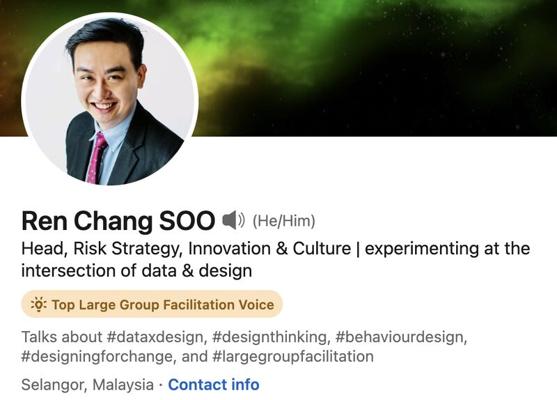Click the (He/Him) pronouns label
This screenshot has width=557, height=400.
tap(284, 221)
